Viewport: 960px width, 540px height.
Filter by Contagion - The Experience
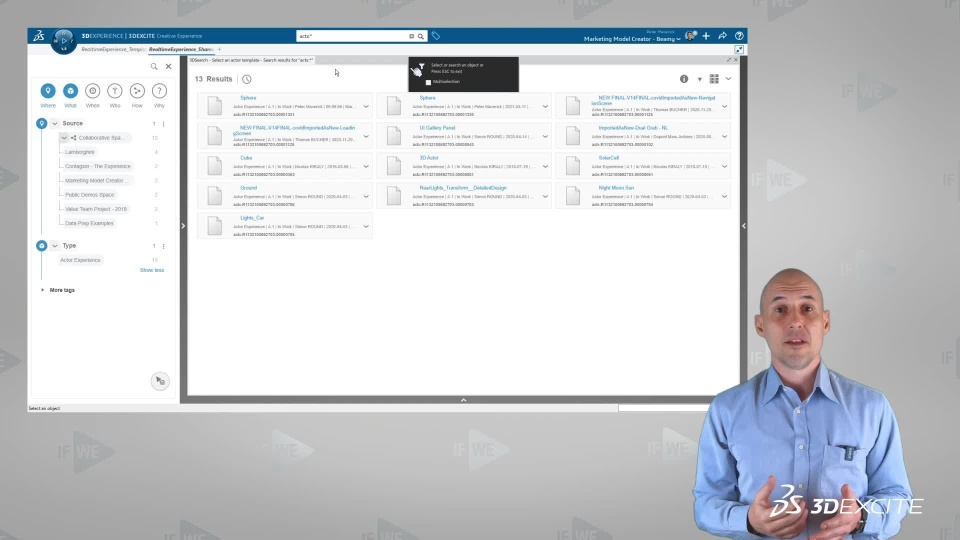pos(98,166)
